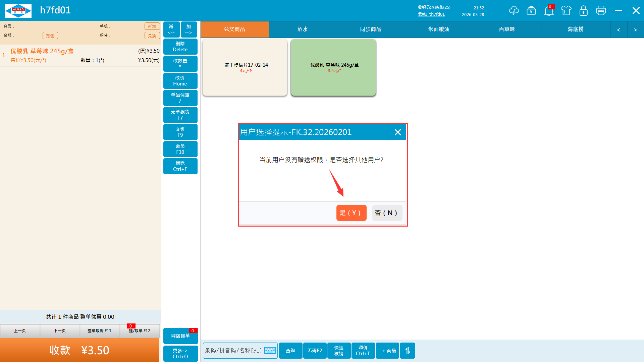
Task: Confirm with the 是(Y) button
Action: (351, 213)
